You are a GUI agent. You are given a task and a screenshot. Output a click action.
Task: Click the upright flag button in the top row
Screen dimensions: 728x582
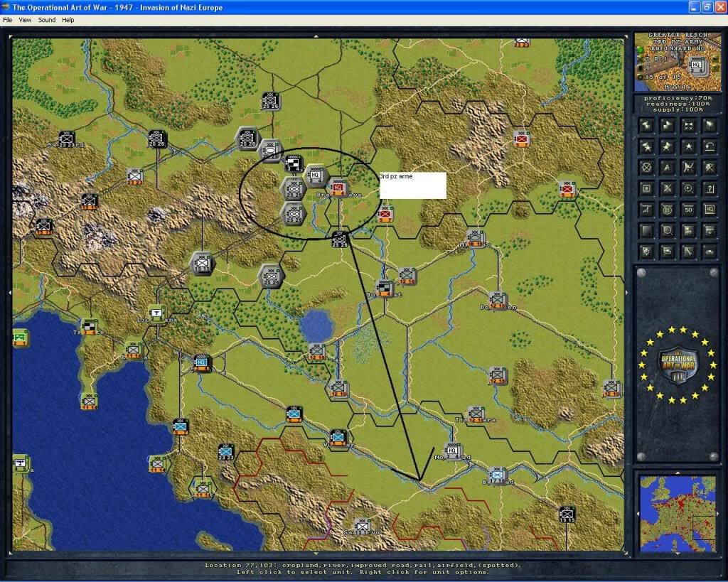[710, 125]
